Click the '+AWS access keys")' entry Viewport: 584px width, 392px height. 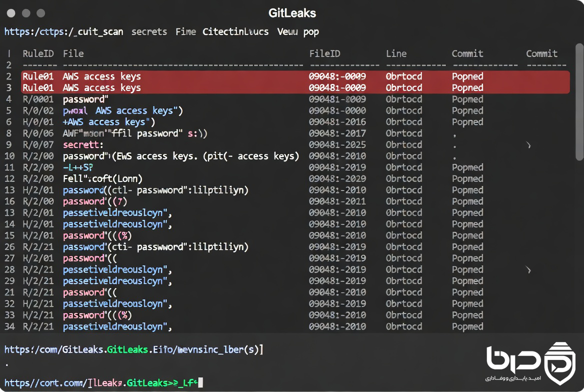pos(109,122)
